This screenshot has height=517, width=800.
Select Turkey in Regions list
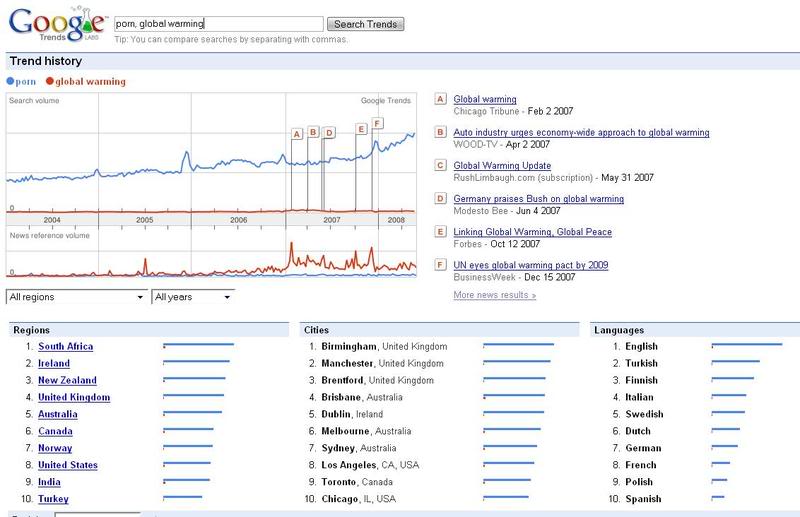coord(53,499)
